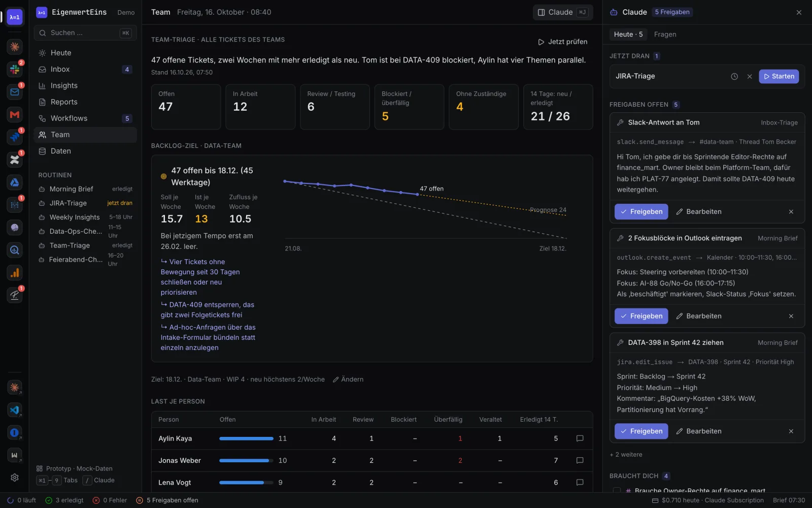
Task: Remove JIRA-Triage from Jetzt dran
Action: click(x=750, y=76)
